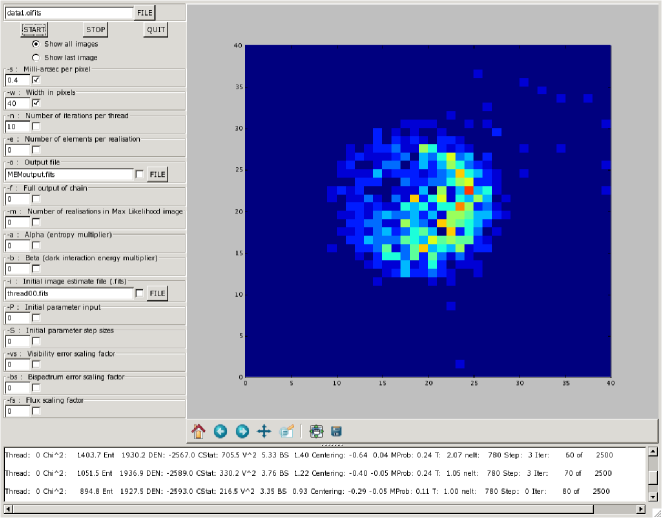Select the Zoom to rectangle tool
Image resolution: width=662 pixels, height=518 pixels.
287,431
